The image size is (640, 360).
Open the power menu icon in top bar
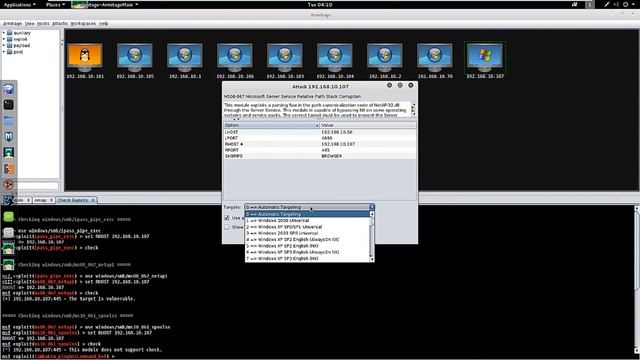[625, 4]
